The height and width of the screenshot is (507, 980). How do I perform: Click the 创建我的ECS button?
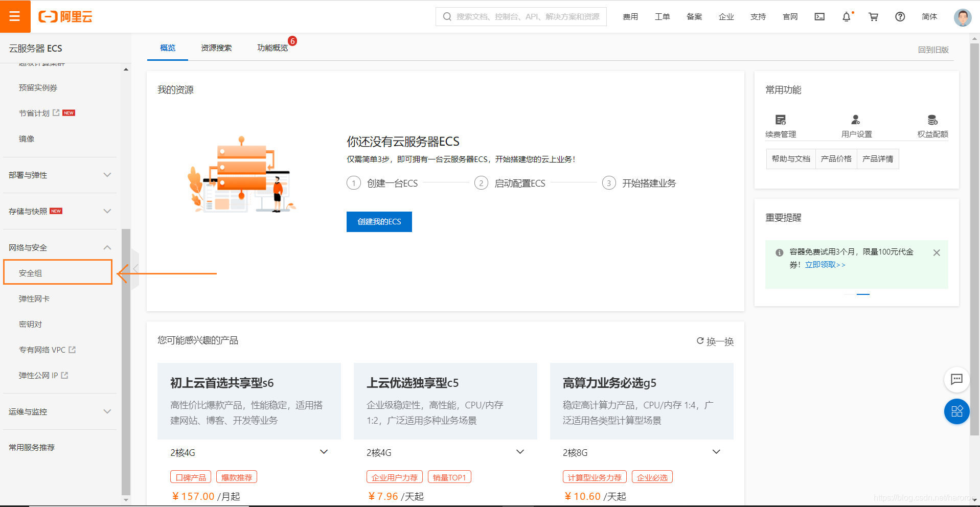379,222
